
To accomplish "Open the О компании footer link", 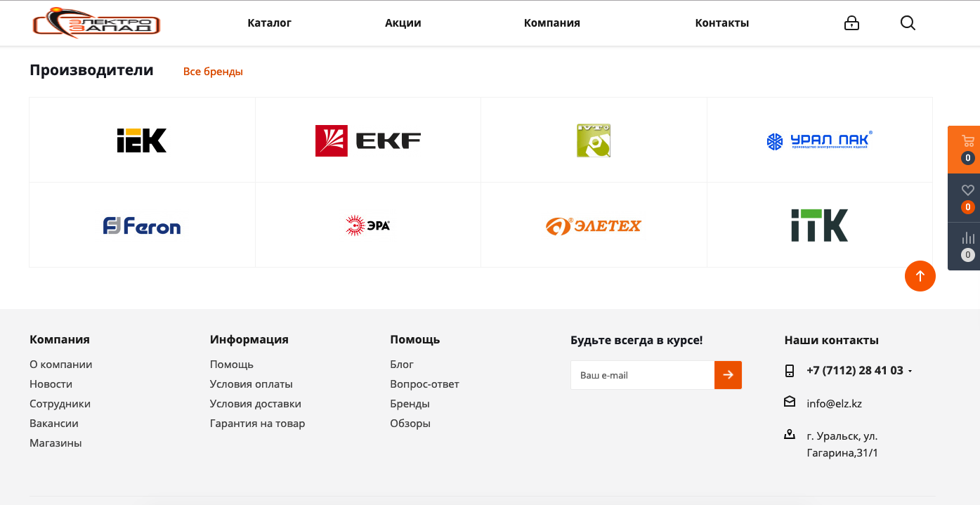I will coord(61,365).
